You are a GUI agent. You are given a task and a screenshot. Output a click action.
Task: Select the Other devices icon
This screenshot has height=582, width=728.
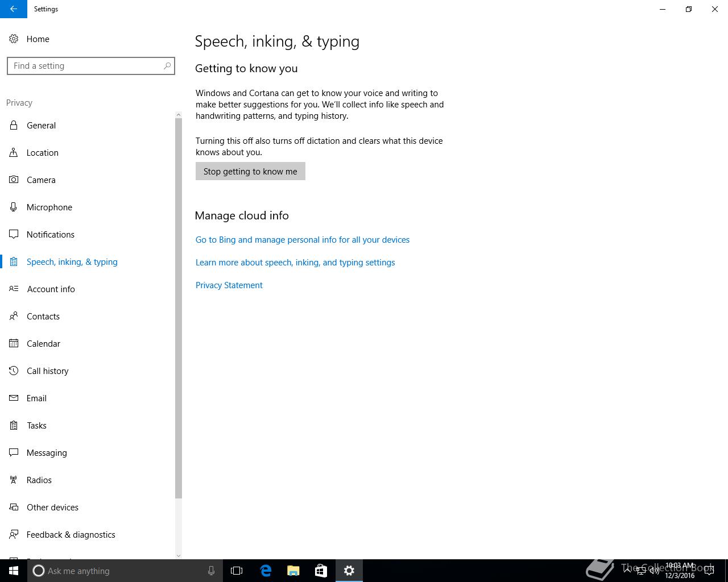point(14,507)
